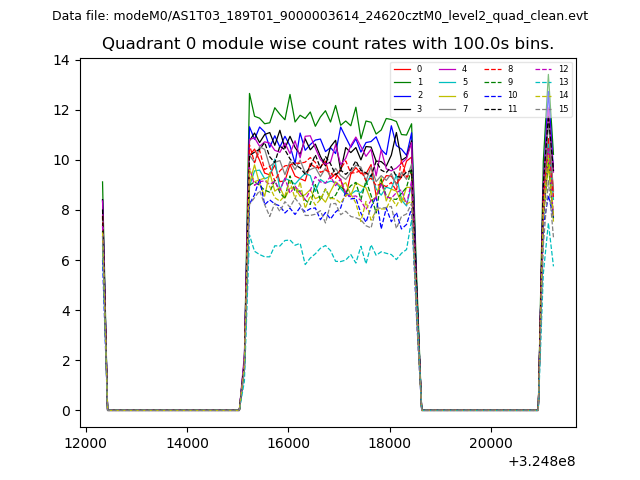Click the blue dashed legend entry 10
640x480 pixels.
point(498,95)
